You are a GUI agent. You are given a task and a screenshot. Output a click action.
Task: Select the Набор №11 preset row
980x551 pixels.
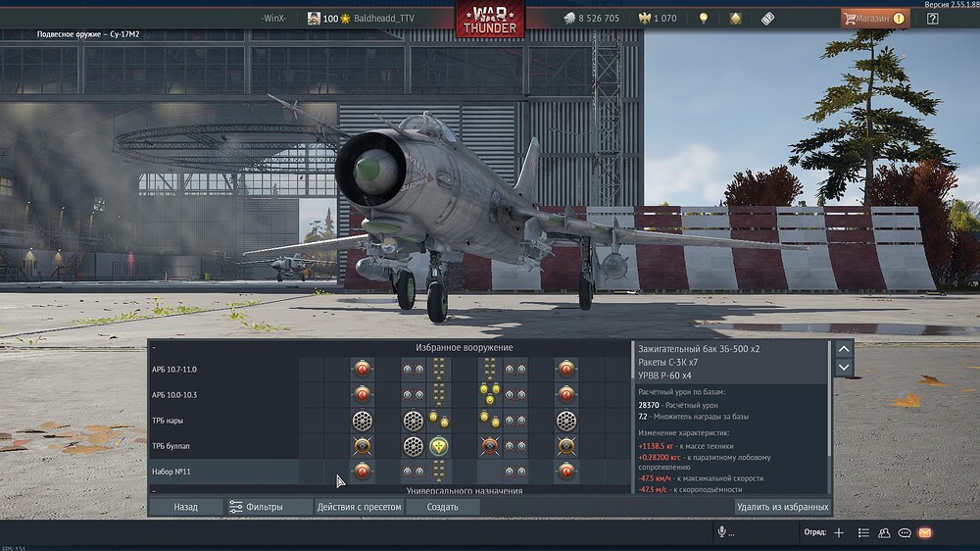[390, 472]
